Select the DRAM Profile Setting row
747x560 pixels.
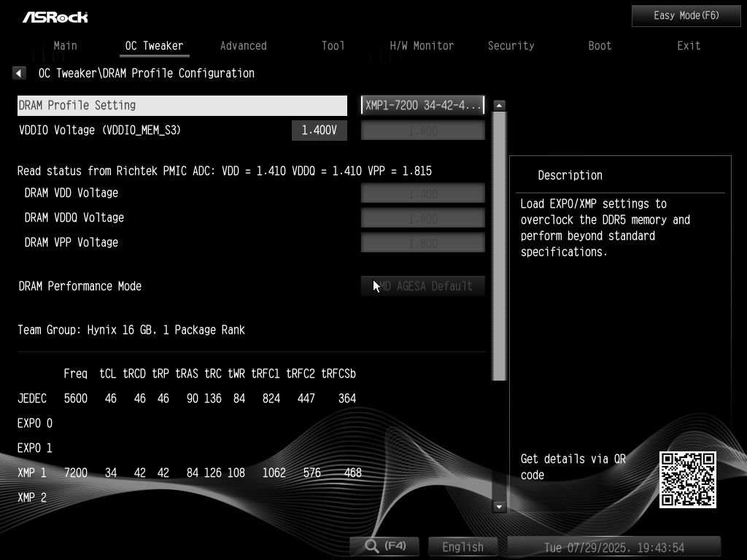(182, 105)
